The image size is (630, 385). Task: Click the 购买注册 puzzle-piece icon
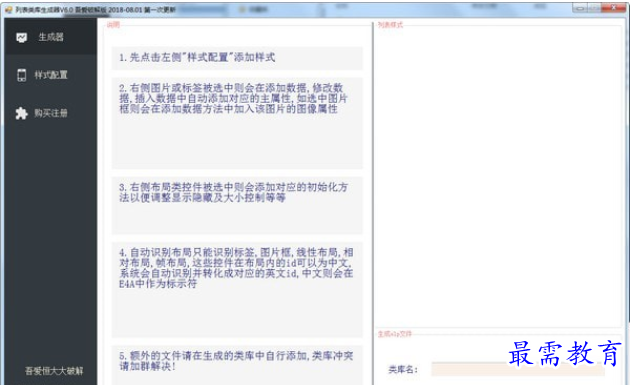pyautogui.click(x=21, y=113)
